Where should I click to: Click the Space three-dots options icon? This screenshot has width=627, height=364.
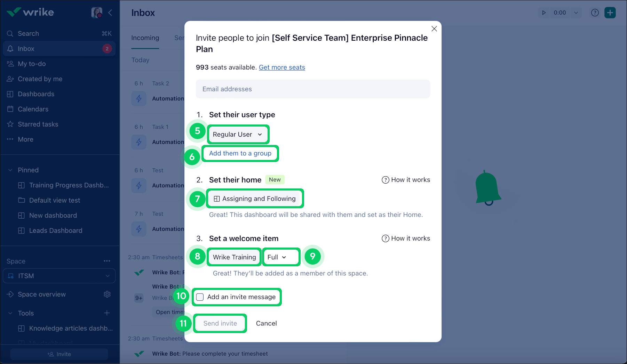(107, 261)
